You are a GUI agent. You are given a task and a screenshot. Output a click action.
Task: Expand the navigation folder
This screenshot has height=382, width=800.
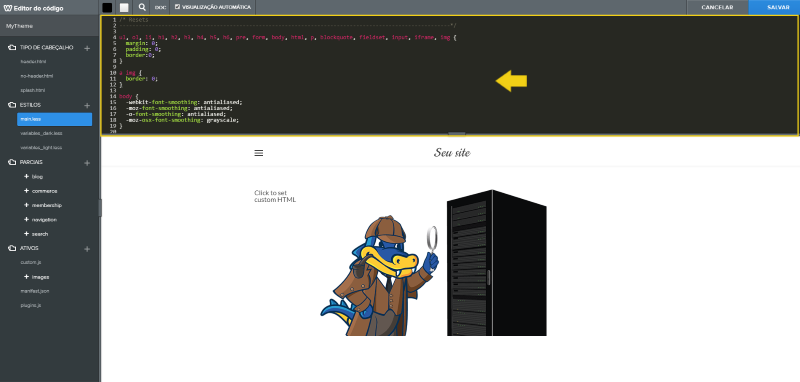[x=27, y=219]
